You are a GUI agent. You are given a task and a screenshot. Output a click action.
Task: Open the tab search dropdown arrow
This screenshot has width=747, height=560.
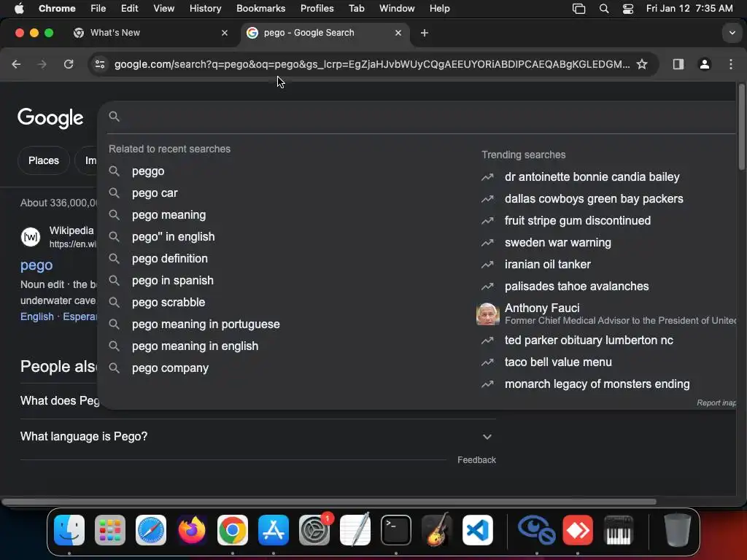(732, 33)
